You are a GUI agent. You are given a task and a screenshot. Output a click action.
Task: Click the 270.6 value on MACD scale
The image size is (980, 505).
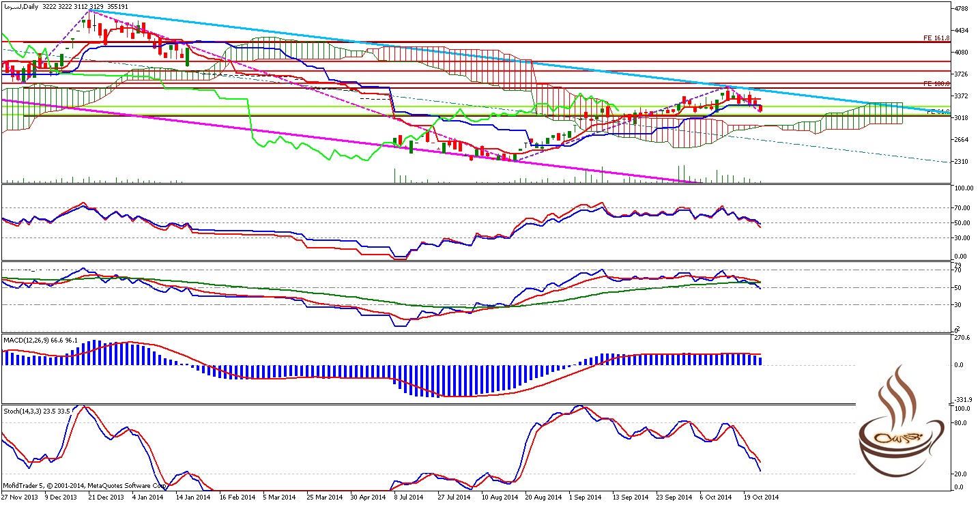pos(963,337)
